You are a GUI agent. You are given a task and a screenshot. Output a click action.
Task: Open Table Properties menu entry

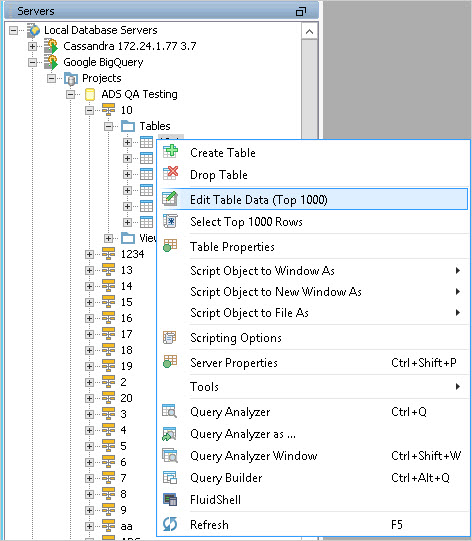click(x=314, y=246)
